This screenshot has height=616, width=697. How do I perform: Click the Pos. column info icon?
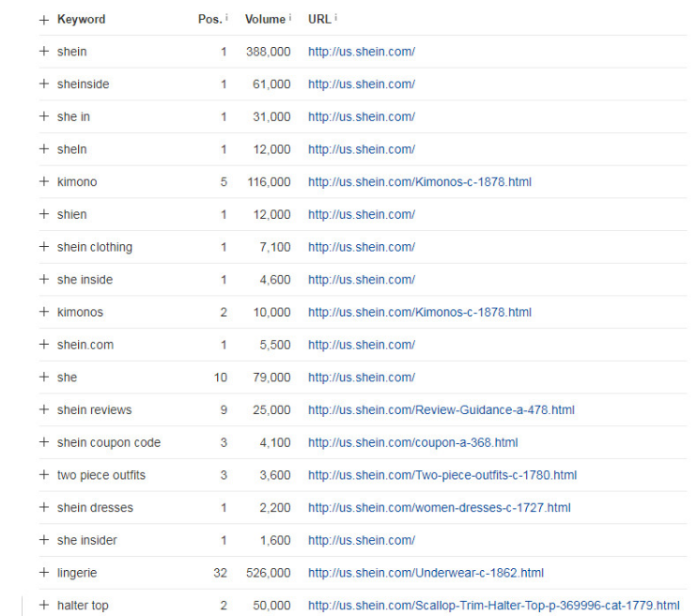(226, 17)
